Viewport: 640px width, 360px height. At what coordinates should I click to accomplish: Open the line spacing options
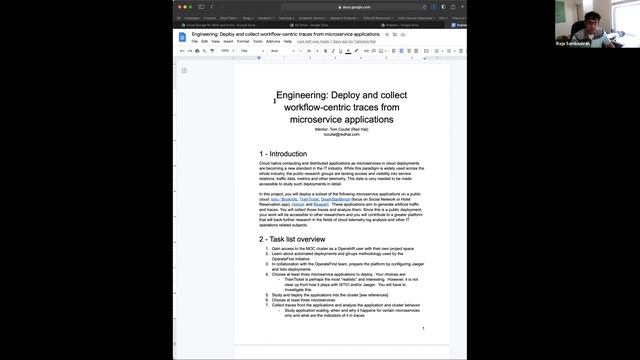pos(426,51)
